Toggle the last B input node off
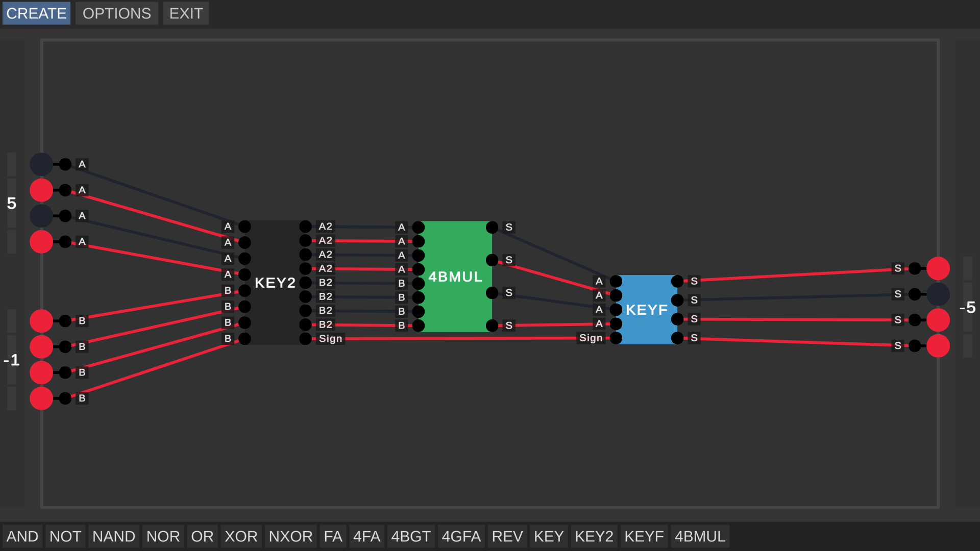Viewport: 980px width, 551px height. tap(41, 398)
